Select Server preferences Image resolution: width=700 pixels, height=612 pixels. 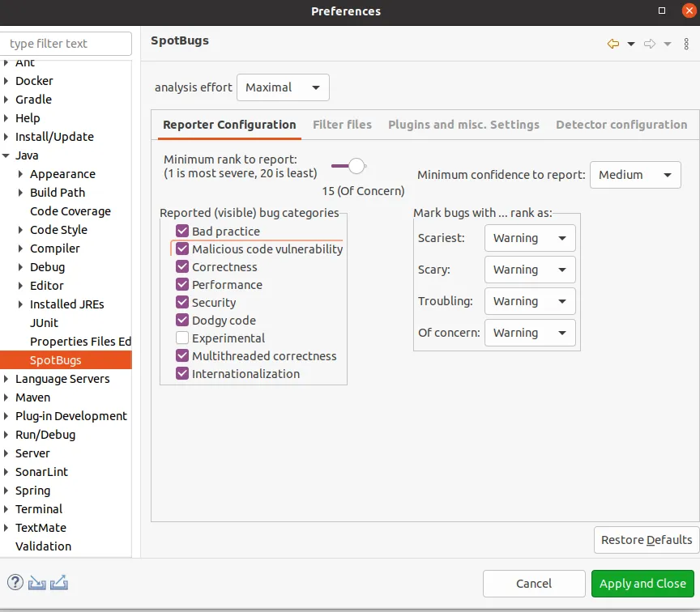point(32,453)
